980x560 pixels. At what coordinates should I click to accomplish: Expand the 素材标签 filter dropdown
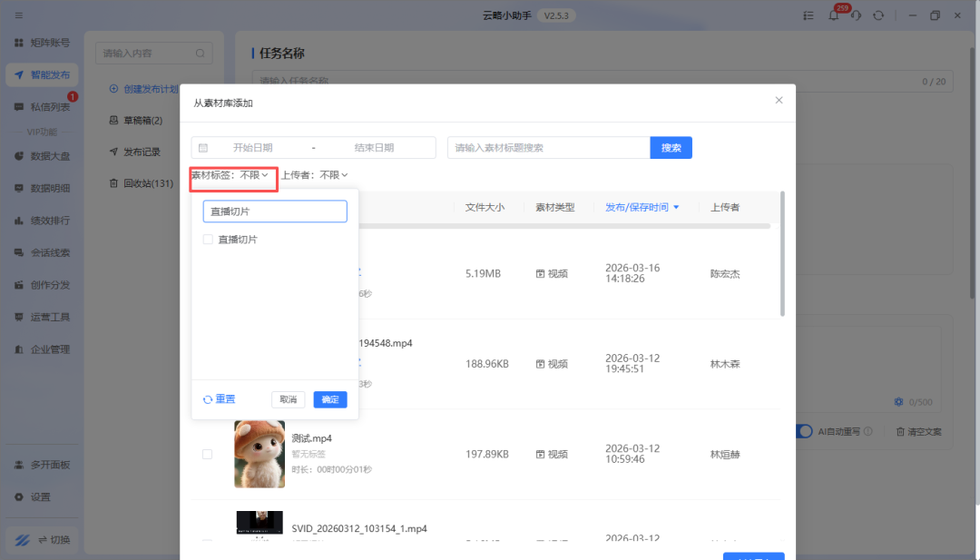tap(230, 175)
